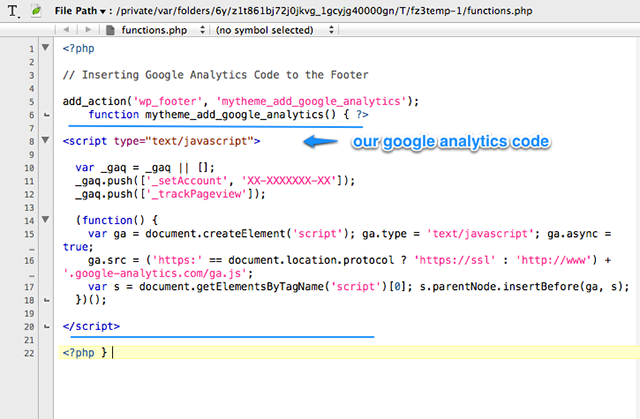Screen dimensions: 640x419
Task: Click the '_trackPageview' string on line 12
Action: coord(200,194)
